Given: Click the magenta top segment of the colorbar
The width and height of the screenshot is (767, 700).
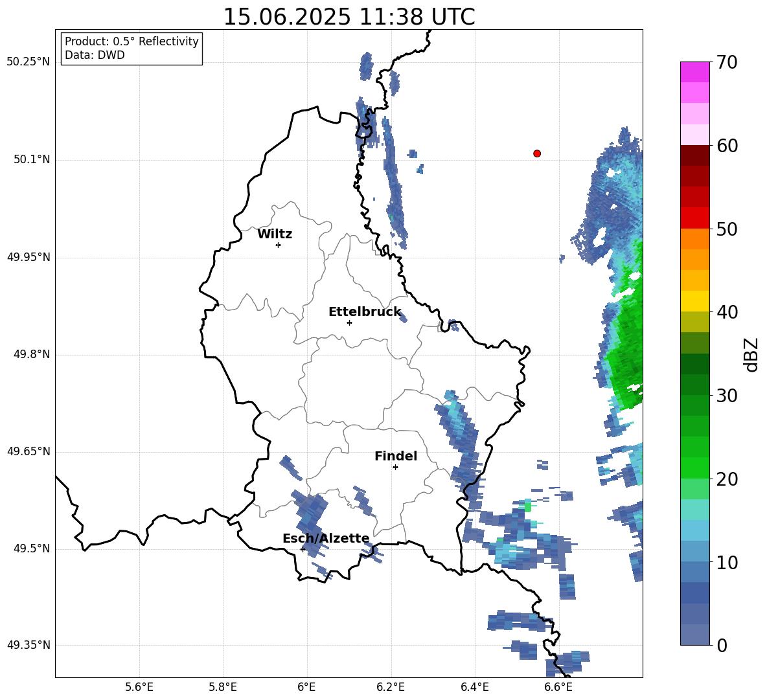Looking at the screenshot, I should [x=694, y=72].
